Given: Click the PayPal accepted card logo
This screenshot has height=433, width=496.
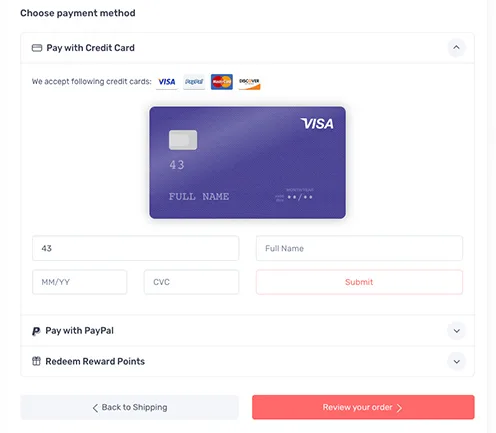Looking at the screenshot, I should pos(194,82).
